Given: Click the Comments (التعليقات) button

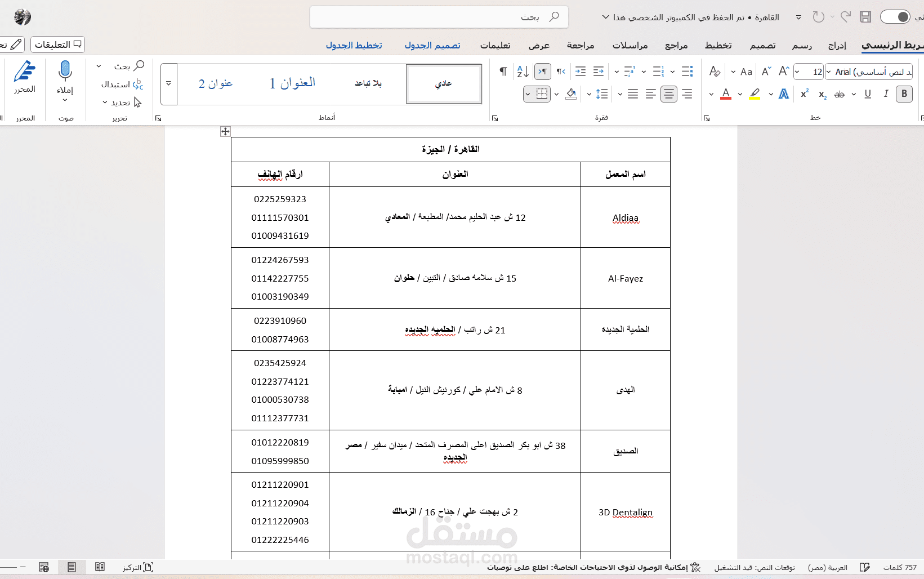Looking at the screenshot, I should [57, 44].
